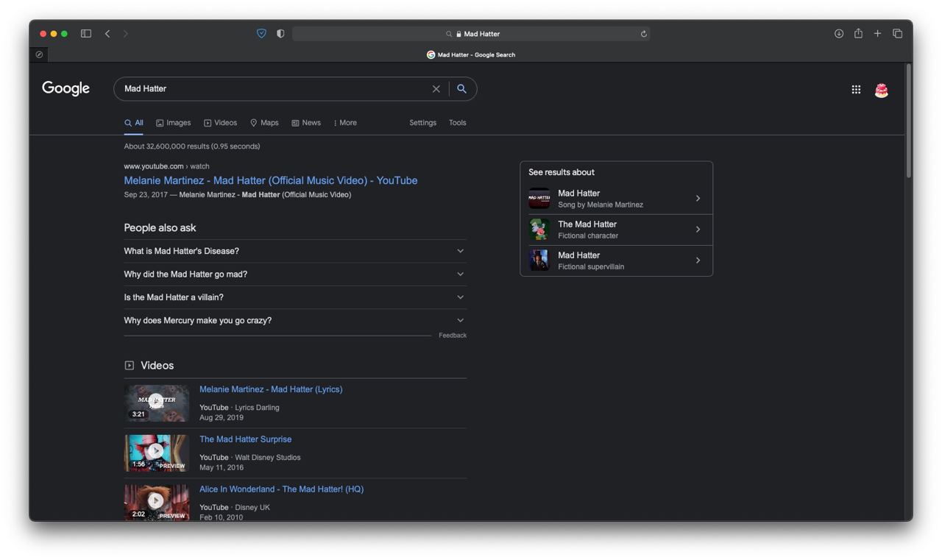This screenshot has height=560, width=942.
Task: Open Alice In Wonderland - The Mad Hatter! link
Action: click(281, 489)
